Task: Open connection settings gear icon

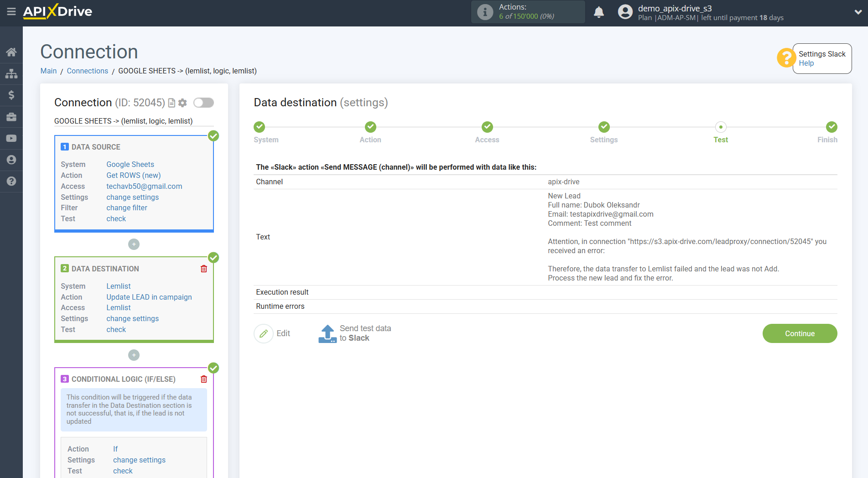Action: 182,103
